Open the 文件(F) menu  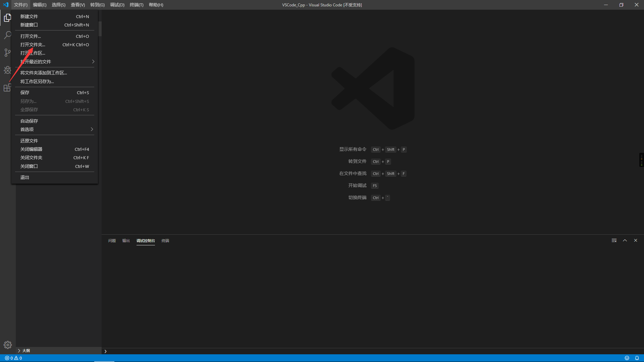point(21,5)
